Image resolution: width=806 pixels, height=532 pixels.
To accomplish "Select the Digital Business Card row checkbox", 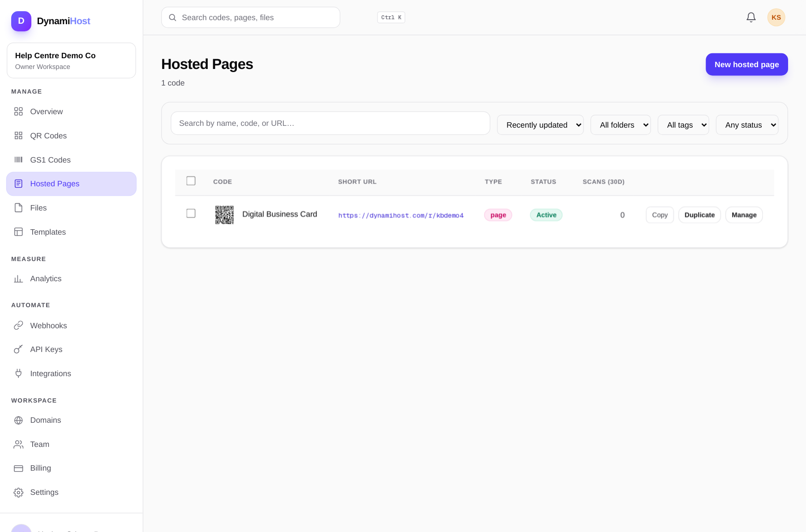I will [x=191, y=214].
